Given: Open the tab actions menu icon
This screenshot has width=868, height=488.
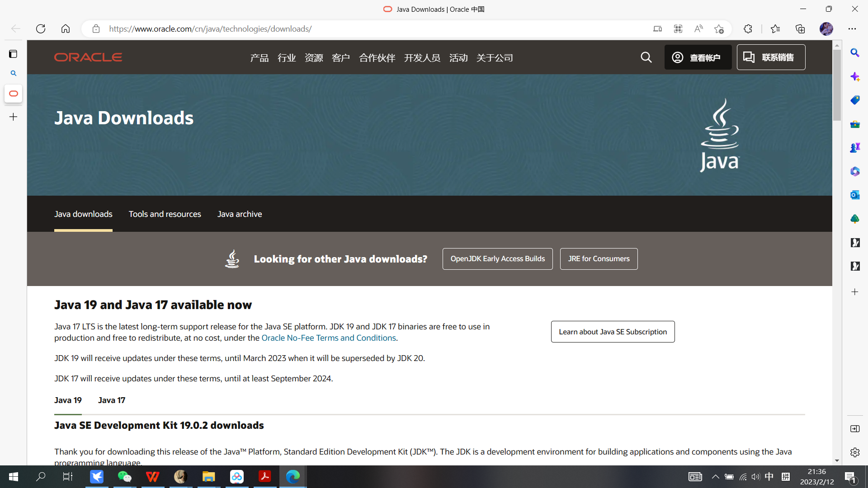Looking at the screenshot, I should tap(13, 54).
